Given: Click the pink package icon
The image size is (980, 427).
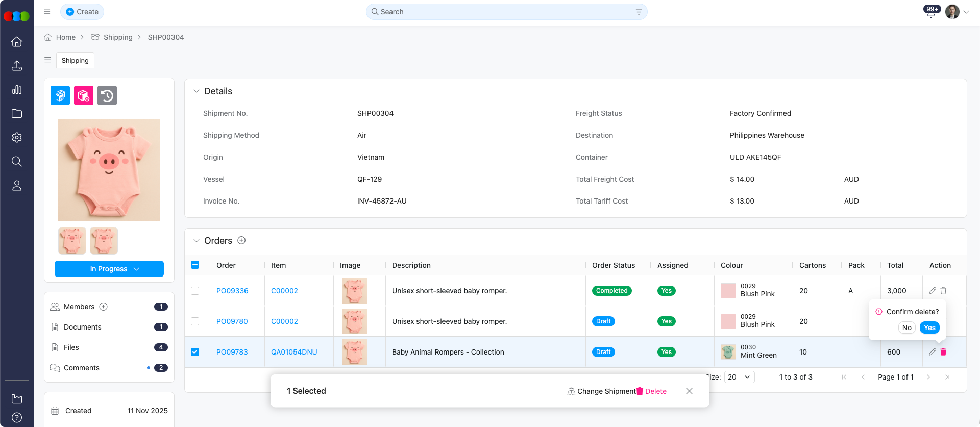Looking at the screenshot, I should point(84,95).
